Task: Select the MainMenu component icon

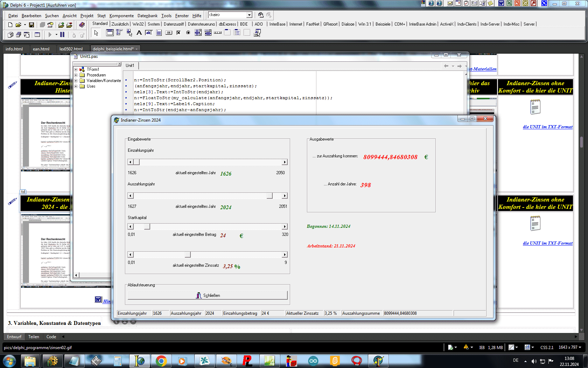Action: click(119, 33)
